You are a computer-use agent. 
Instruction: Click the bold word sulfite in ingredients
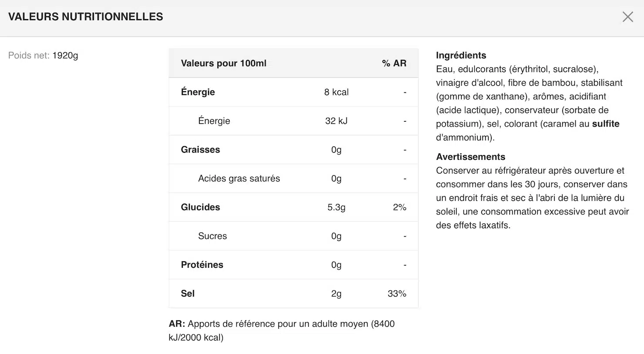606,124
